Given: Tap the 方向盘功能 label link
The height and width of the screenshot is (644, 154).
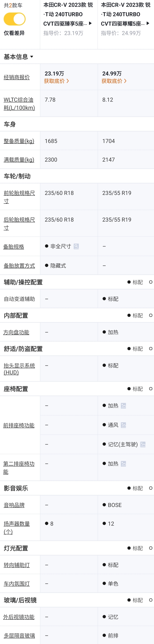Looking at the screenshot, I should click(16, 332).
